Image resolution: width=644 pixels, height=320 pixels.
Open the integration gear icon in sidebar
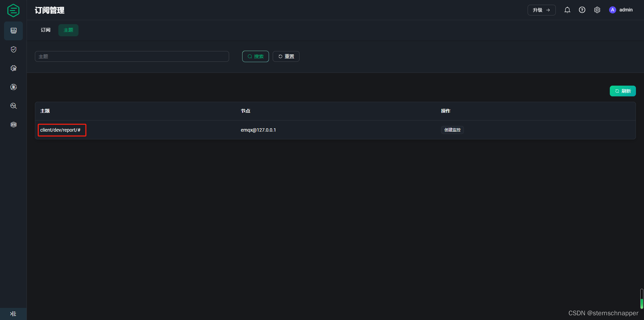(13, 68)
